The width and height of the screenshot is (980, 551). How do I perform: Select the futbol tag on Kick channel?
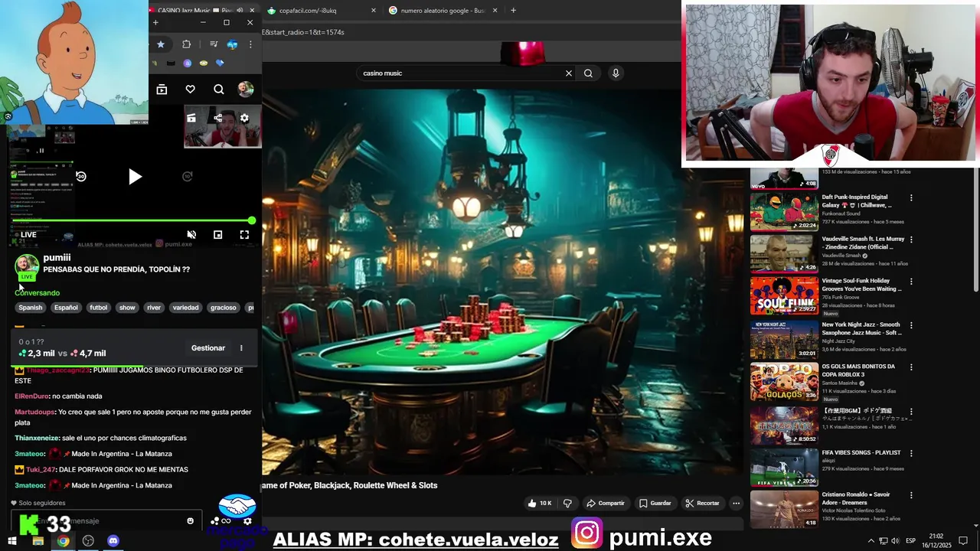pos(99,308)
